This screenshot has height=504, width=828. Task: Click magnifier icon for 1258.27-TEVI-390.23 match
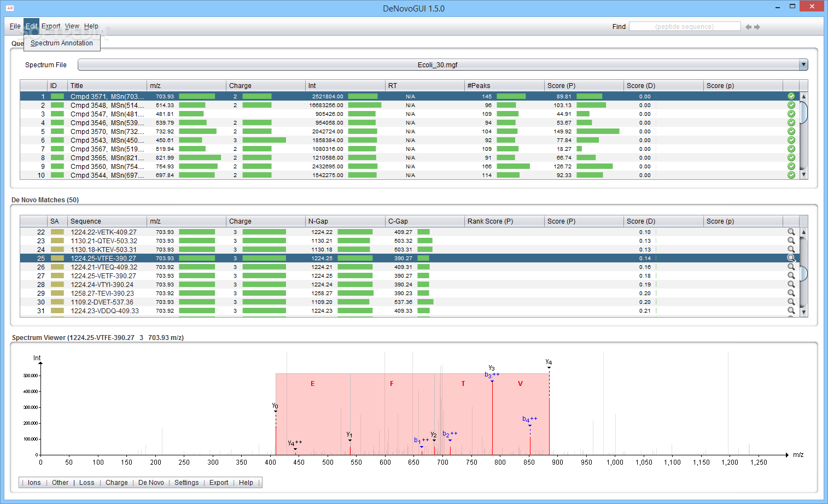(x=791, y=293)
